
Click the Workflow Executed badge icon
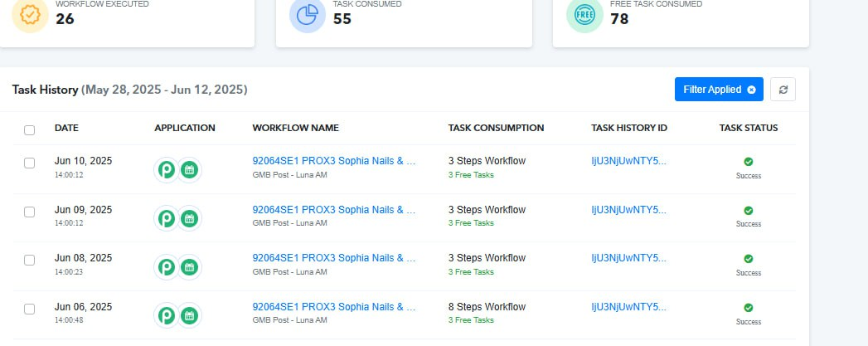pos(31,15)
